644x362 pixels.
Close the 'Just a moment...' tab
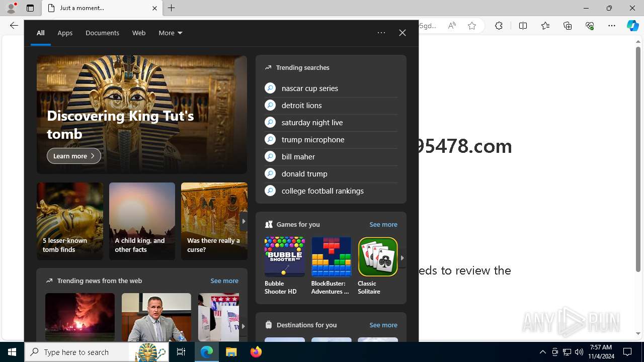(154, 8)
